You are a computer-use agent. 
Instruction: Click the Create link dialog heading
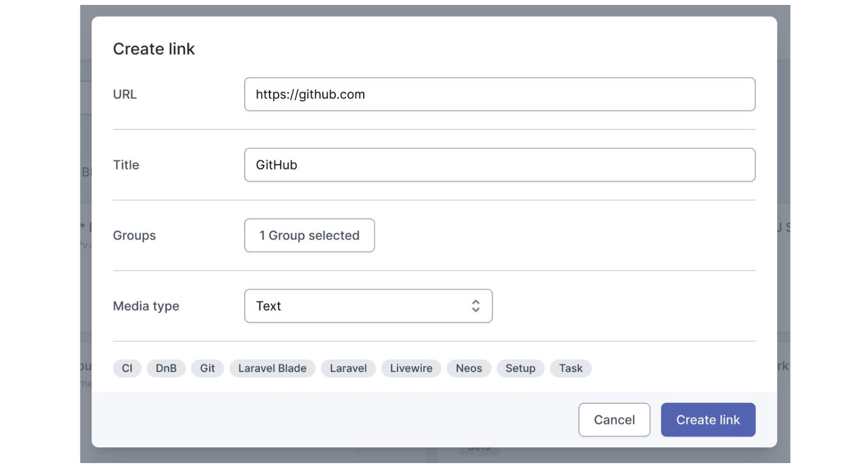(154, 49)
